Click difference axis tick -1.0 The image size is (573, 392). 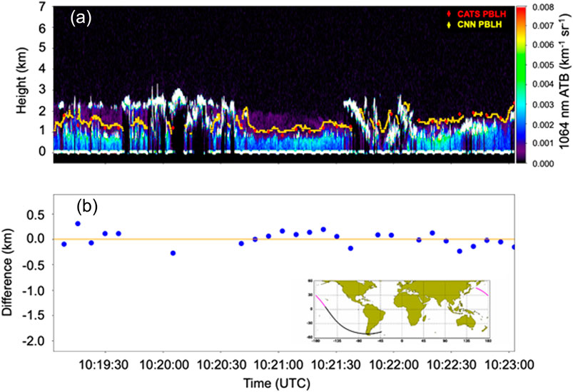(x=34, y=291)
